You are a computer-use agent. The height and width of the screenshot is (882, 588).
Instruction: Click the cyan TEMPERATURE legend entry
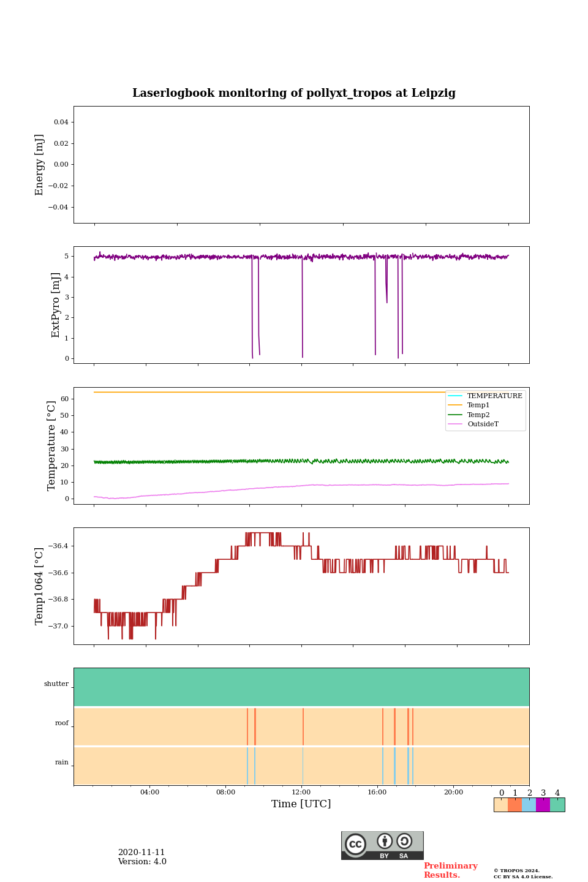[494, 396]
